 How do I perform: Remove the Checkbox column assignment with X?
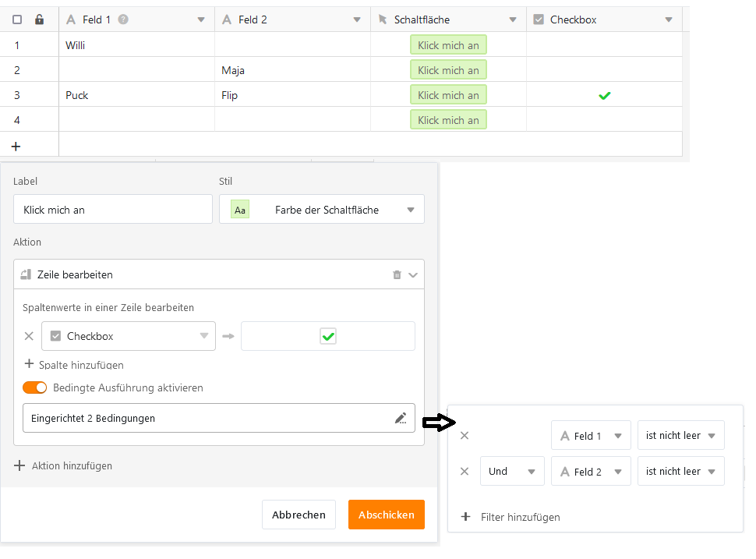coord(29,336)
